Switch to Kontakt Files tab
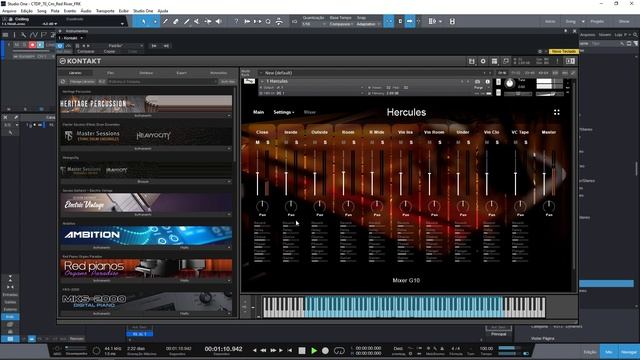 click(x=111, y=73)
